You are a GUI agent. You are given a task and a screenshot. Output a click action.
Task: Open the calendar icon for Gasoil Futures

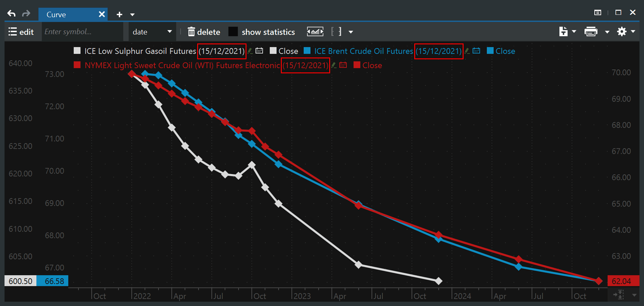click(x=259, y=51)
